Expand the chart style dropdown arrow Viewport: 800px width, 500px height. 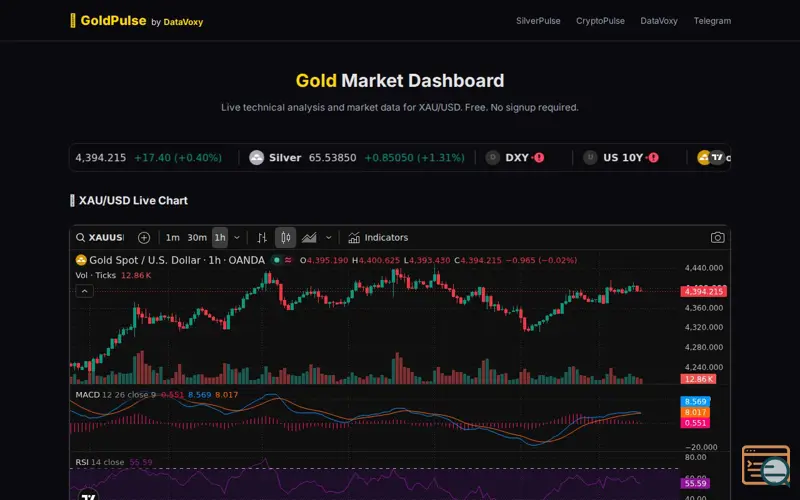click(329, 238)
